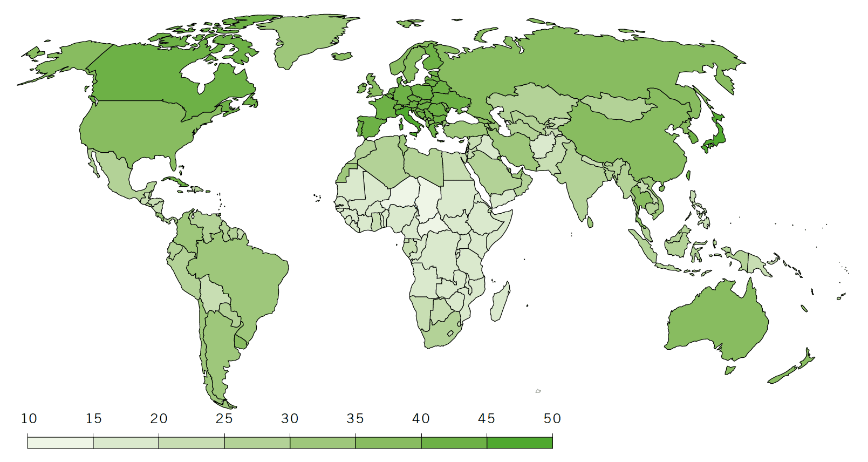This screenshot has width=868, height=462.
Task: Click the lightest 10–15 legend swatch
Action: coord(60,443)
